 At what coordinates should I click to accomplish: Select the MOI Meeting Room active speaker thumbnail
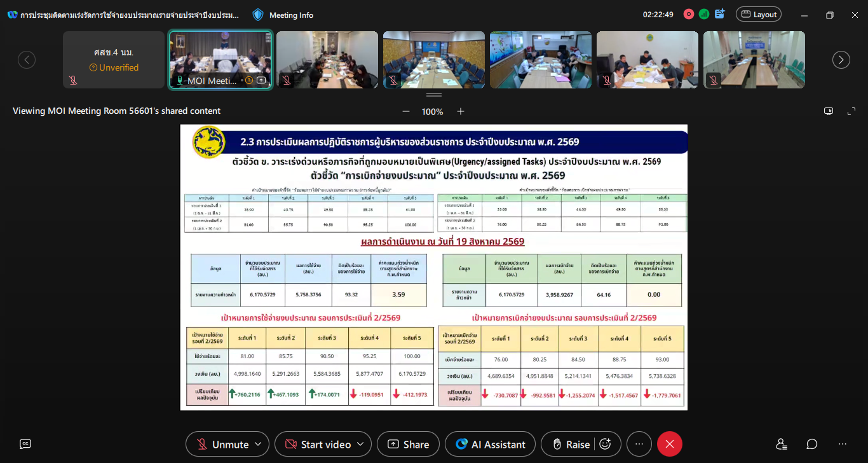(220, 60)
